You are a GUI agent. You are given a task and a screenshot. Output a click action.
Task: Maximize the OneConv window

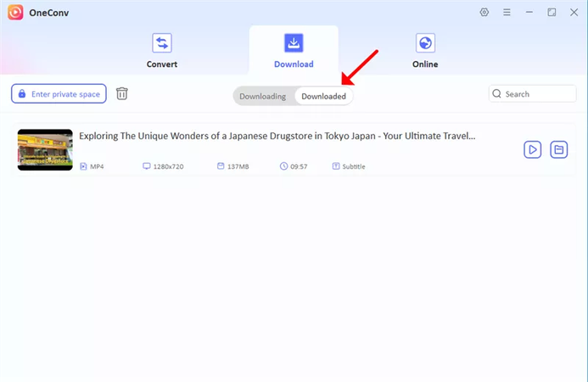[552, 13]
